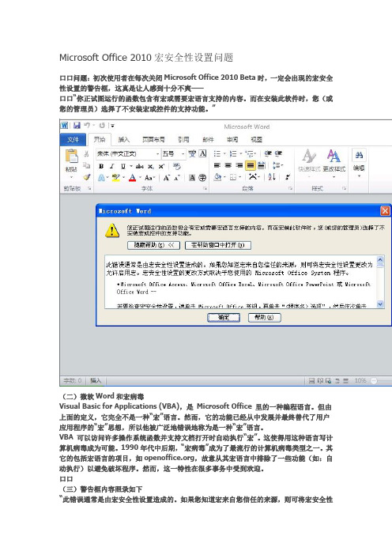Click the Shrink Font icon
The image size is (392, 555).
[x=176, y=178]
